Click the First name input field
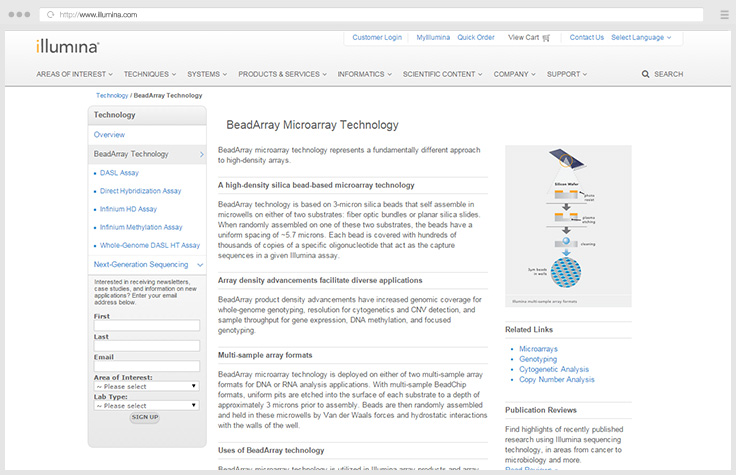This screenshot has width=736, height=475. pyautogui.click(x=146, y=326)
